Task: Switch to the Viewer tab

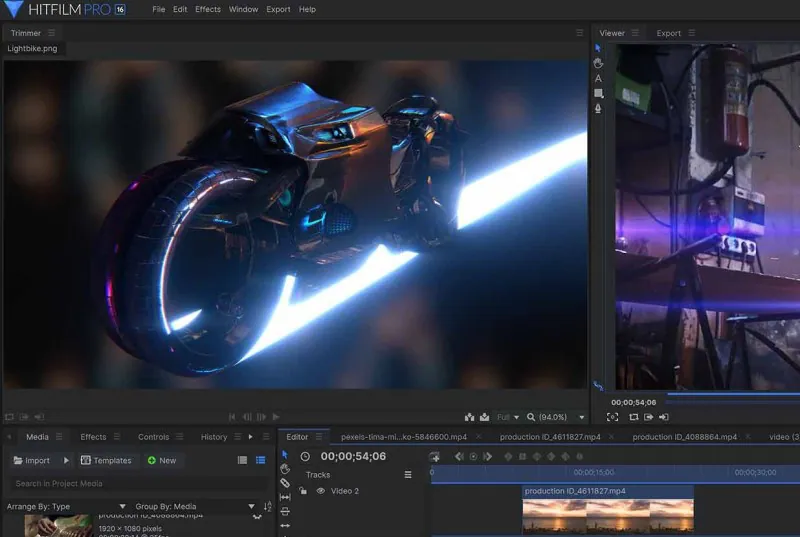Action: tap(612, 33)
